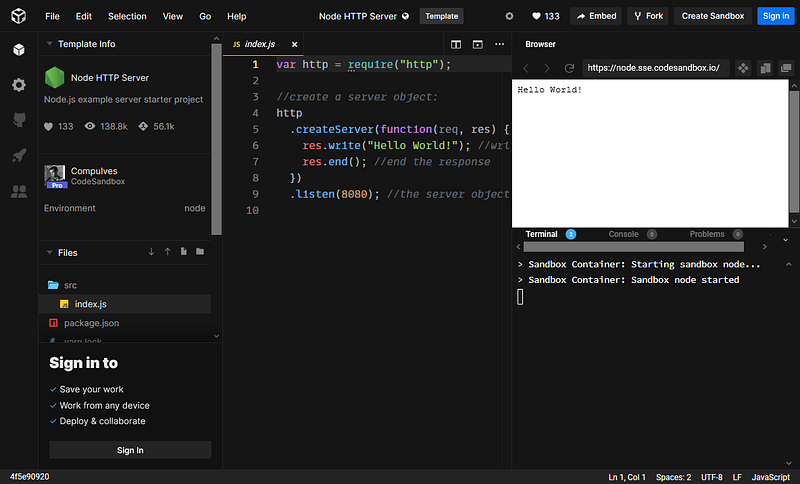Click the globe icon beside sandbox title

[406, 16]
